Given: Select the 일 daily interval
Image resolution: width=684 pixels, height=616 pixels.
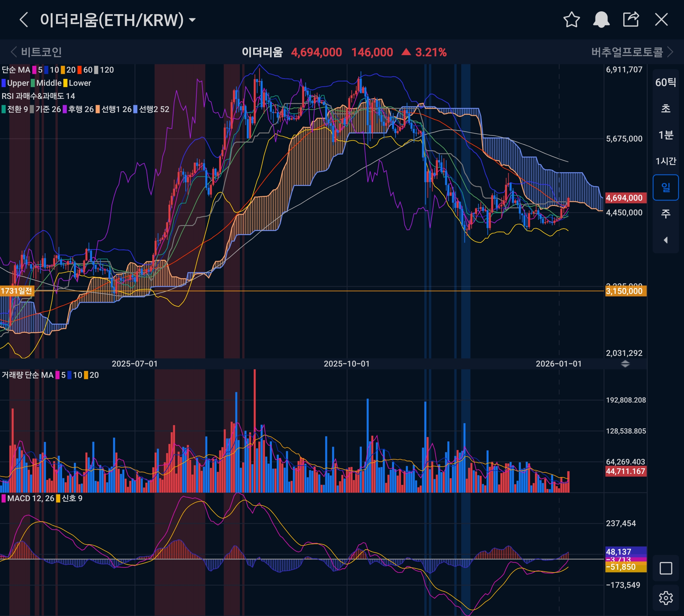Looking at the screenshot, I should click(666, 187).
